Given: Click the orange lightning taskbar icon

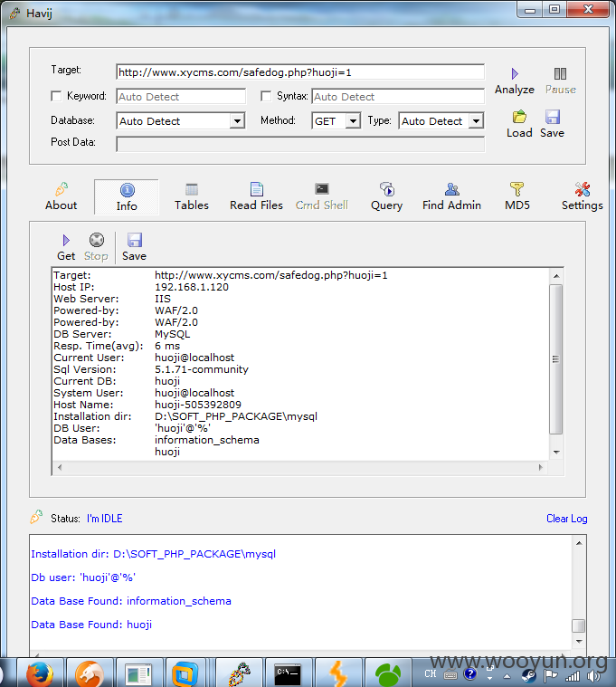Looking at the screenshot, I should click(x=337, y=673).
